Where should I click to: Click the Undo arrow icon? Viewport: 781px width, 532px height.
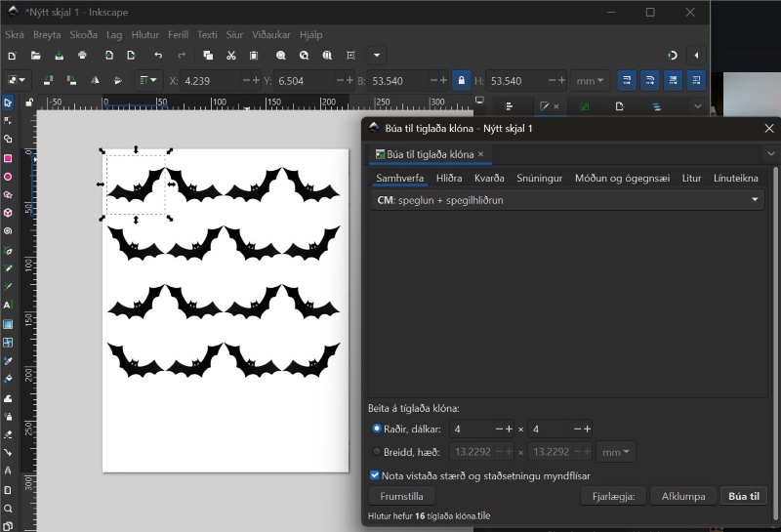(x=158, y=56)
